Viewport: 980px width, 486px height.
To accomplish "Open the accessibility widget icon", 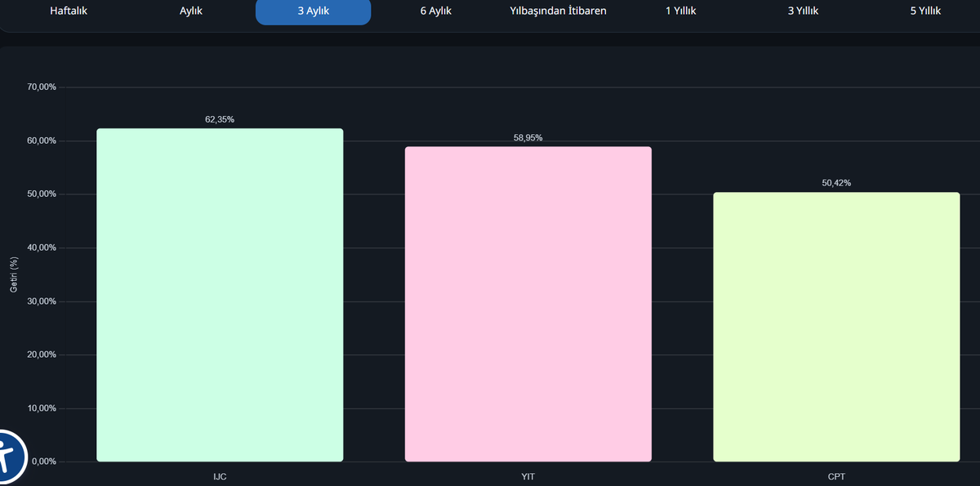I will 8,457.
